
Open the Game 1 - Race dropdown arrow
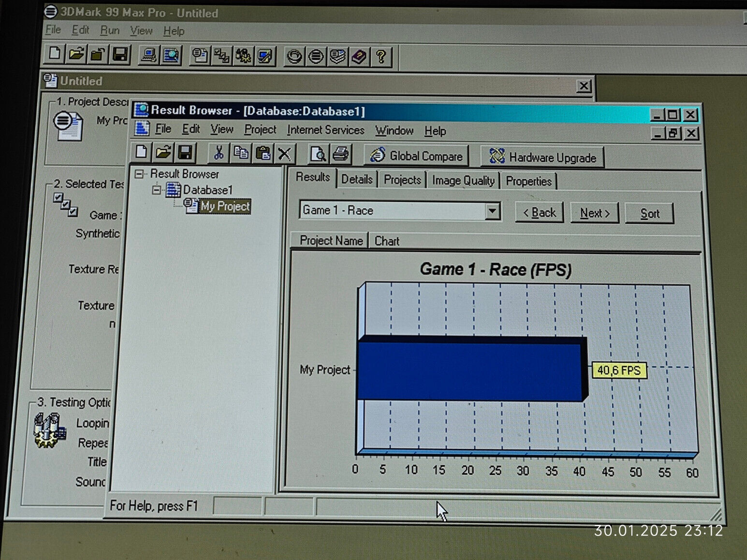(492, 211)
